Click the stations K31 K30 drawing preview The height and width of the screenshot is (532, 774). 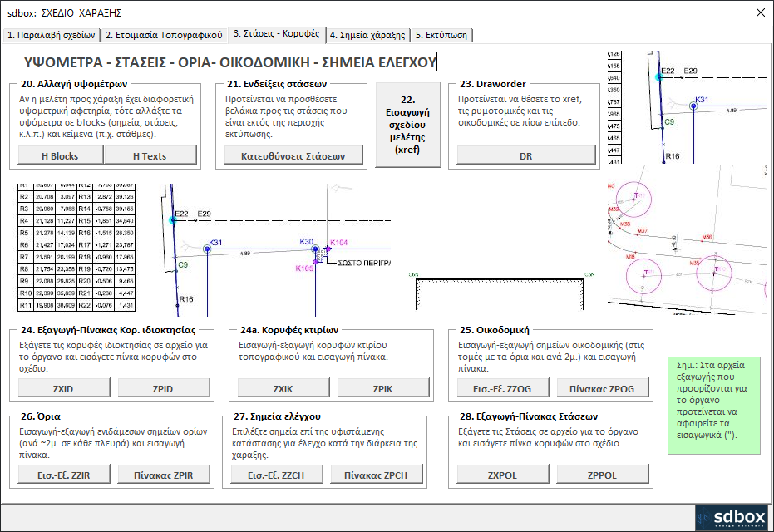[275, 250]
